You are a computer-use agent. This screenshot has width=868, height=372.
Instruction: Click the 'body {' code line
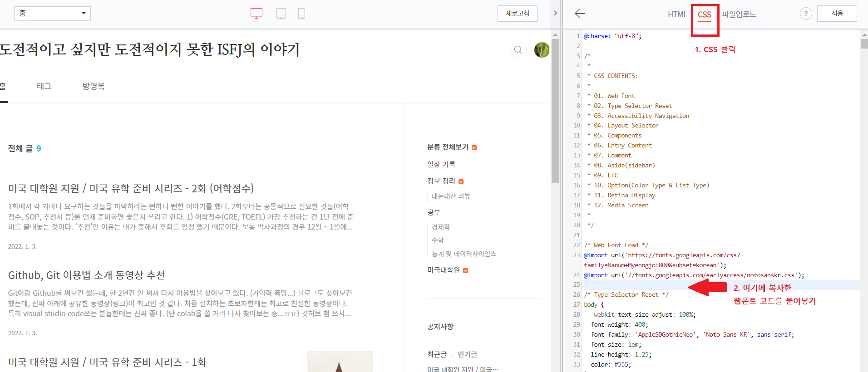[594, 305]
